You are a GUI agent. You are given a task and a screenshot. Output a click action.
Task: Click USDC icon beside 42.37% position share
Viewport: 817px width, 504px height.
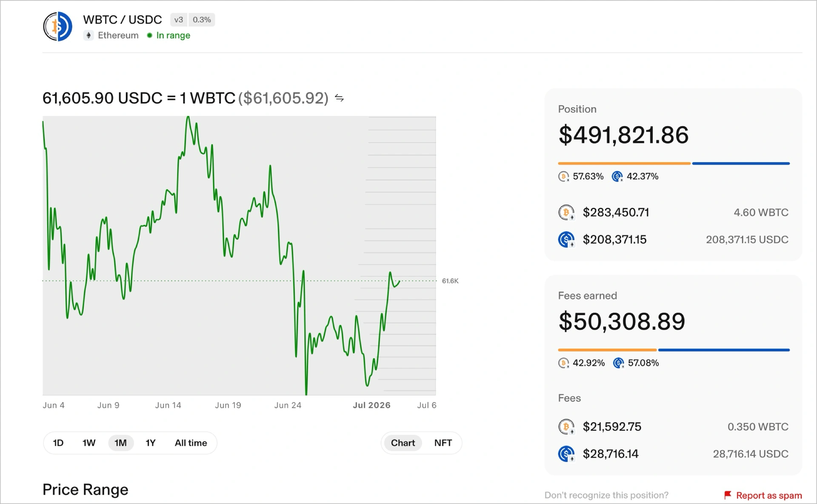coord(617,177)
